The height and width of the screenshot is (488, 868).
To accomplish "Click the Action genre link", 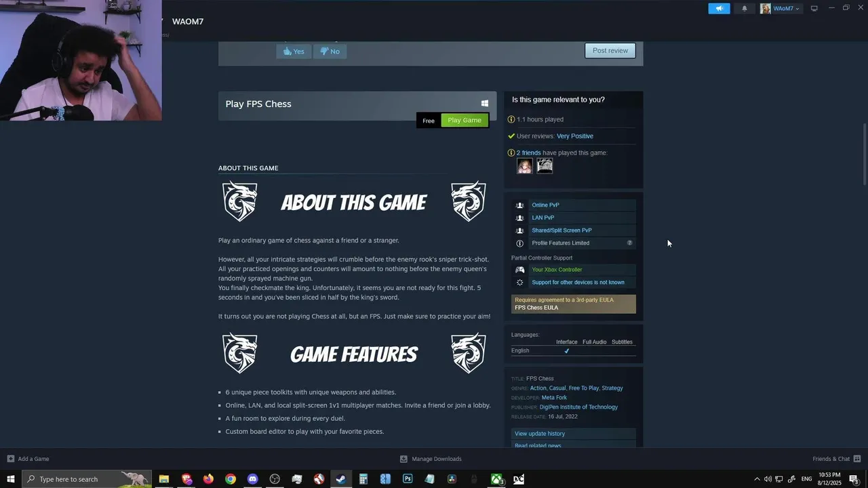I will tap(538, 388).
